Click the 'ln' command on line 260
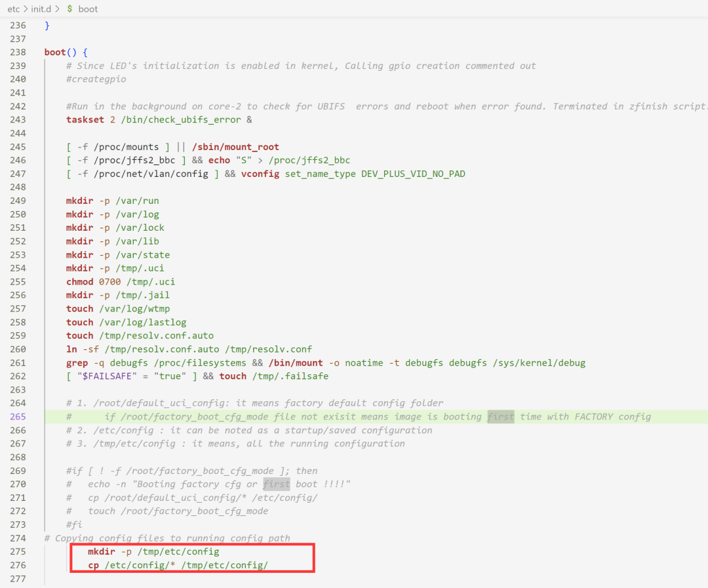This screenshot has width=708, height=588. click(x=72, y=349)
